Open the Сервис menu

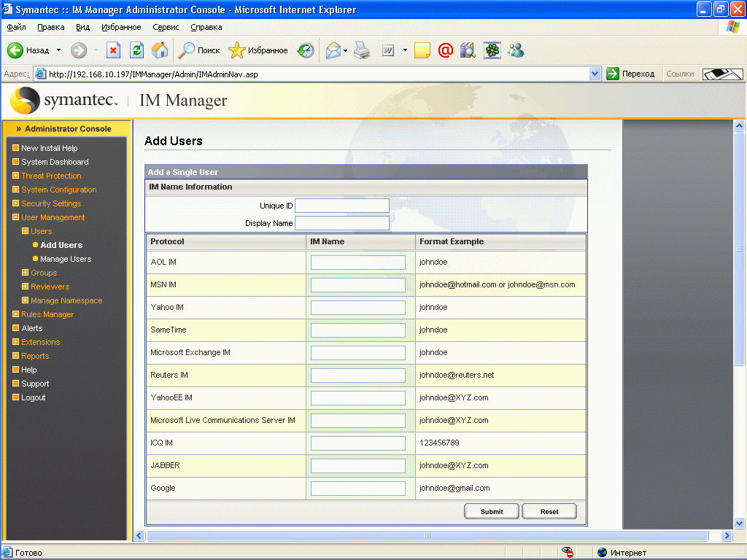coord(166,27)
